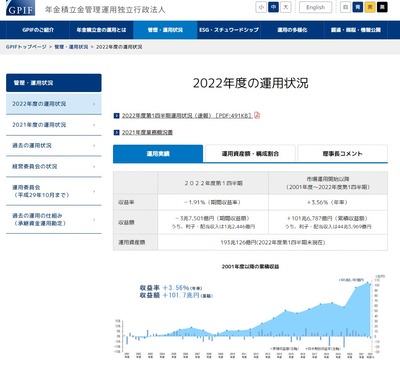Click chevron beside 2022年度の運用状況 sidebar item
400x368 pixels.
(94, 104)
